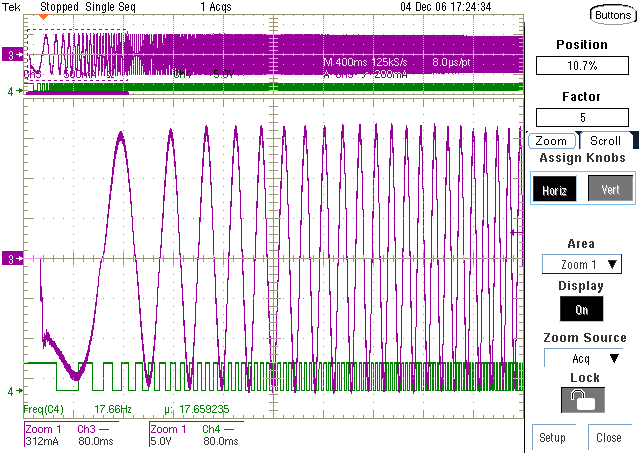This screenshot has height=454, width=640.
Task: Click the zoom box scroll bar under overview
Action: [x=77, y=93]
